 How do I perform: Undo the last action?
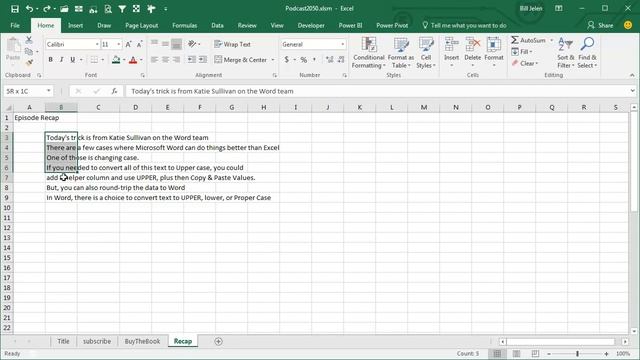[29, 9]
